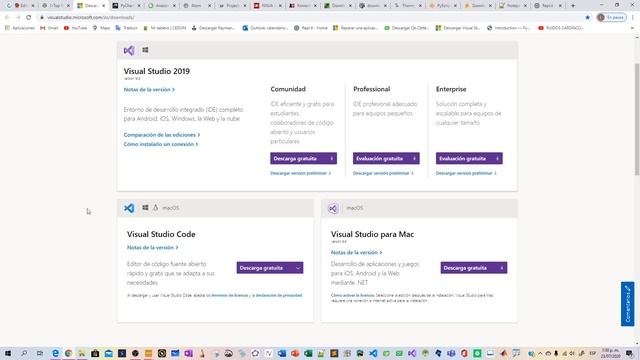This screenshot has height=360, width=640.
Task: Switch to the Anaconda browser tab
Action: click(x=162, y=6)
